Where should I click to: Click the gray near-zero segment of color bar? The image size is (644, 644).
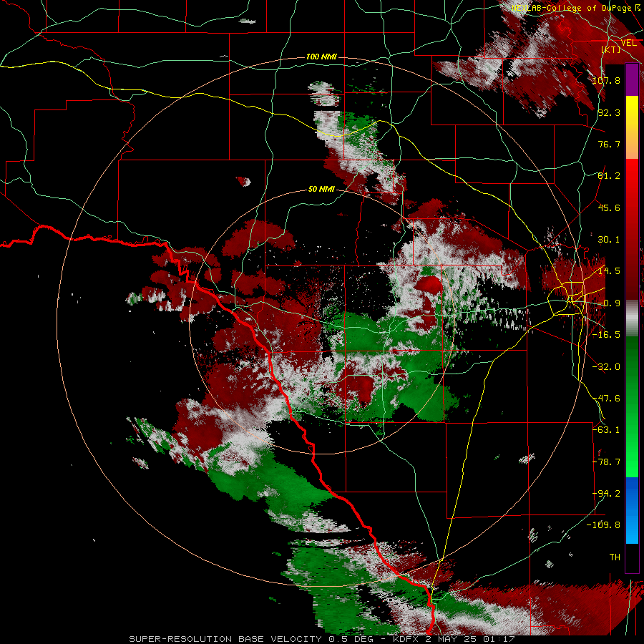click(632, 318)
